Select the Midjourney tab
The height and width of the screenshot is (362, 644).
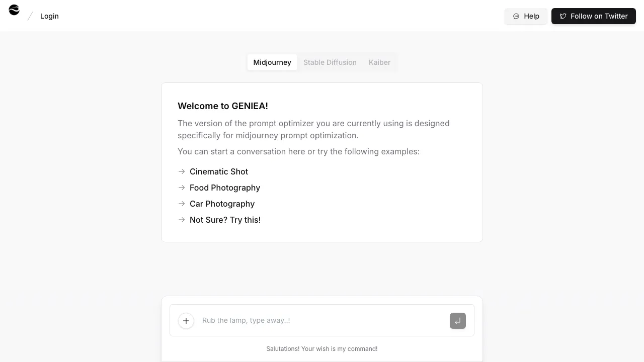click(272, 62)
